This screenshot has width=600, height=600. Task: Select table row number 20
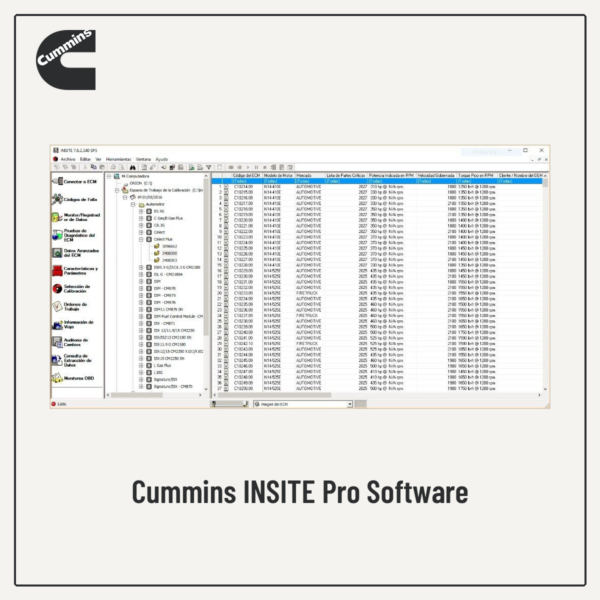(x=377, y=293)
